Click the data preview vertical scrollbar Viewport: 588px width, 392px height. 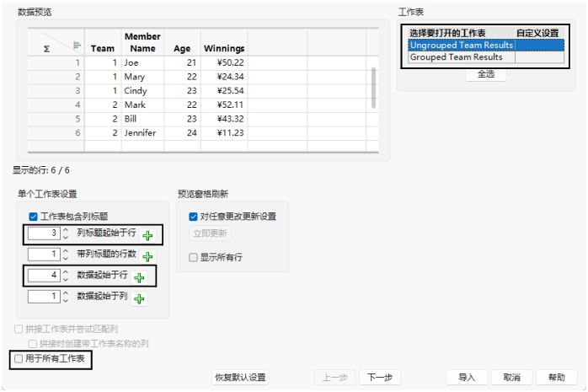373,88
